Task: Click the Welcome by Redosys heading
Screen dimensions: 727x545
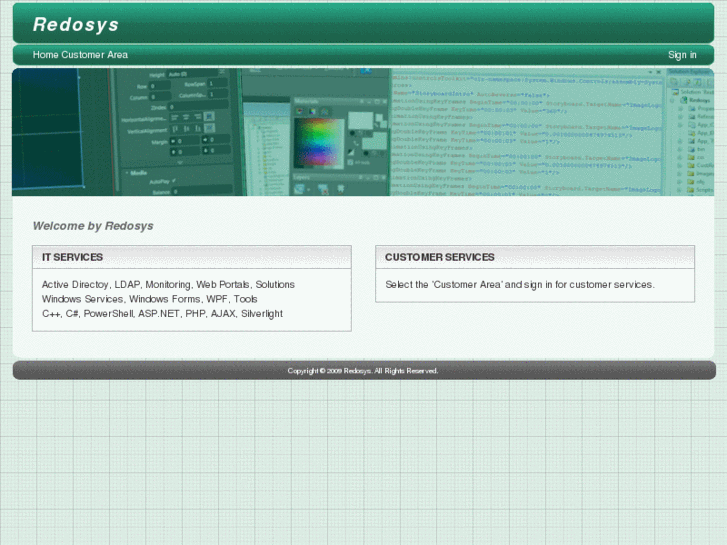Action: pos(93,226)
